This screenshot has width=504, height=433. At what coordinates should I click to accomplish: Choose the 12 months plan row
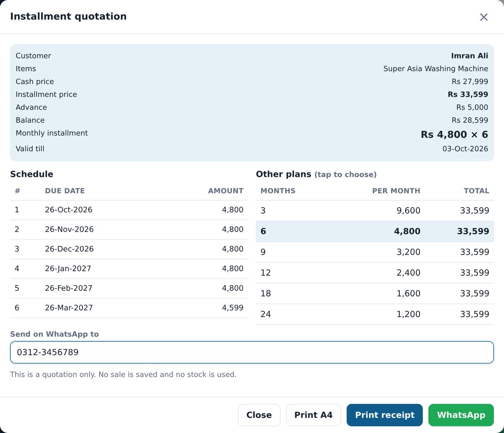tap(375, 273)
